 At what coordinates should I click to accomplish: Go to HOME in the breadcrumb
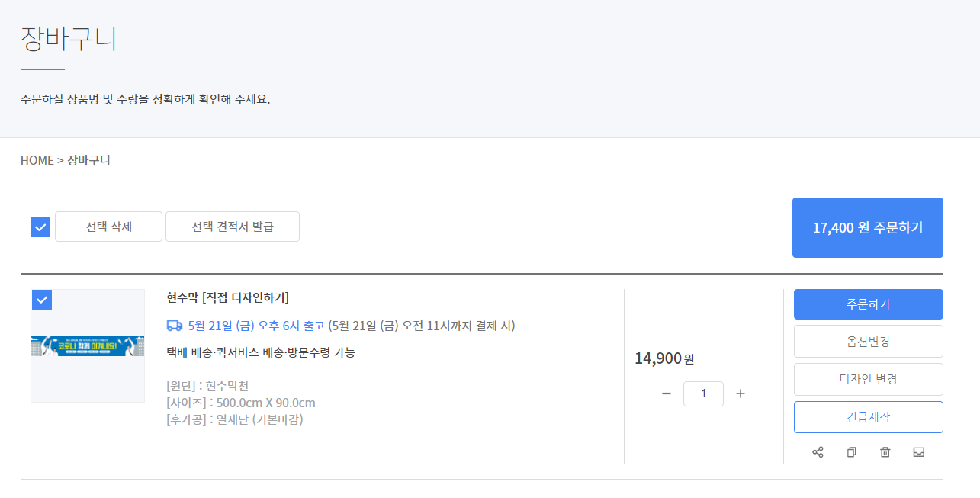(37, 160)
